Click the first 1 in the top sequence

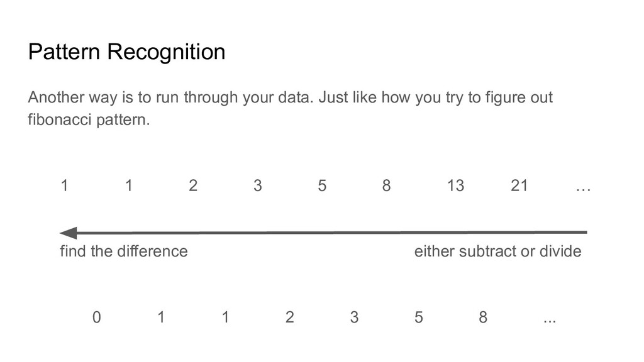pos(65,185)
